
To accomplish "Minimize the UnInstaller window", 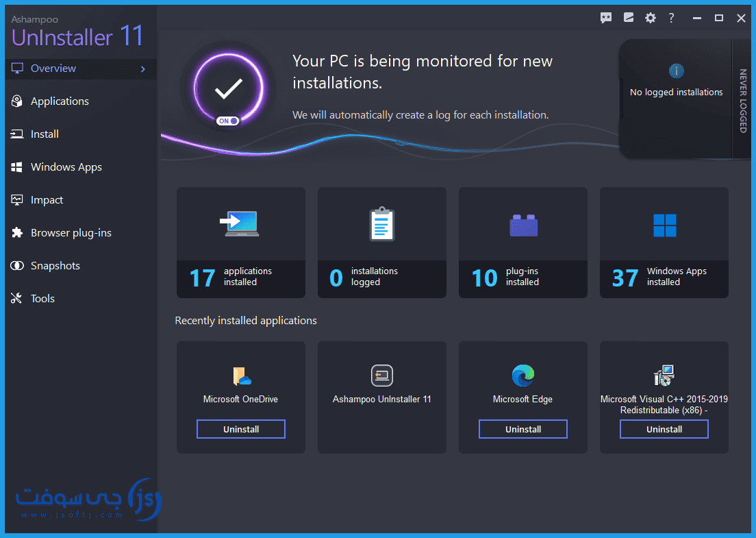I will point(696,18).
